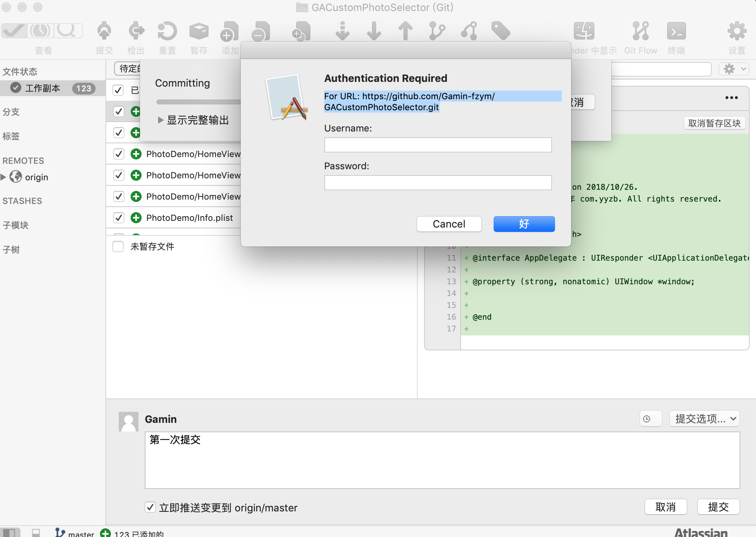Click the 提交 commit toolbar icon
Image resolution: width=756 pixels, height=537 pixels.
pyautogui.click(x=104, y=31)
